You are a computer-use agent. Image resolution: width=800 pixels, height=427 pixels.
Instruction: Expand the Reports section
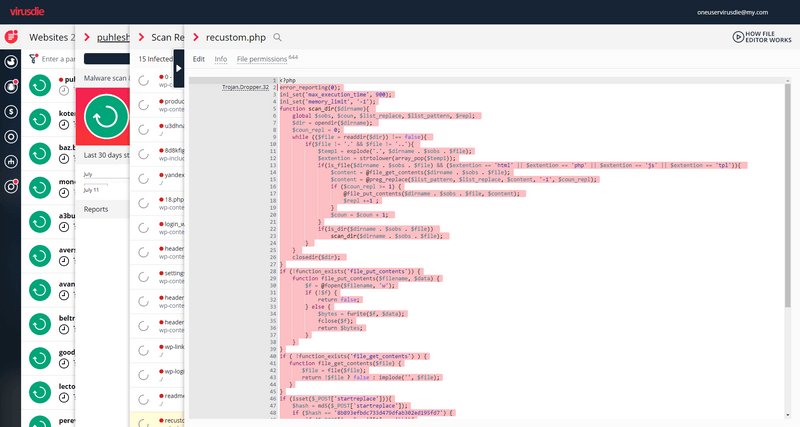click(96, 209)
